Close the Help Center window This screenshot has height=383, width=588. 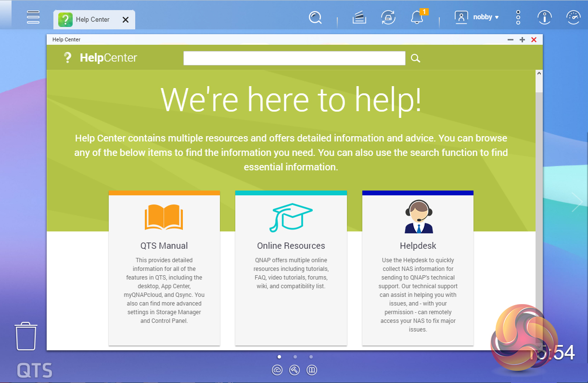[x=534, y=40]
